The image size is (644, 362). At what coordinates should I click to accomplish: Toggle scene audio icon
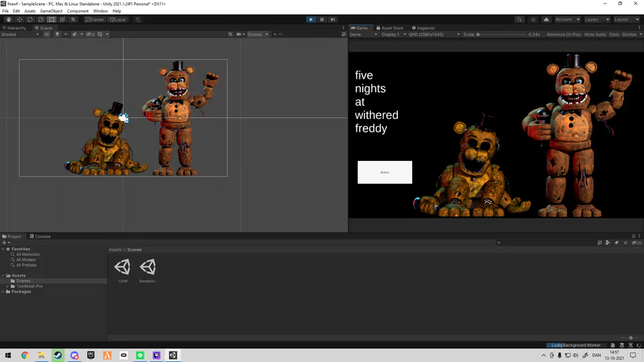click(x=66, y=34)
